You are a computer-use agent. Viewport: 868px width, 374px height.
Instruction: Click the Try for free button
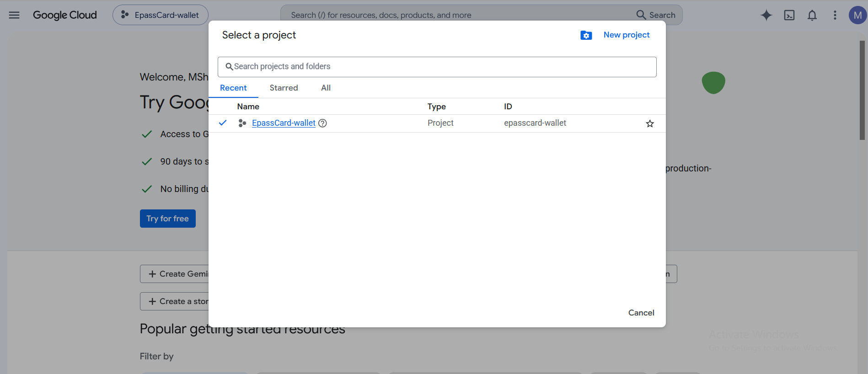point(168,219)
